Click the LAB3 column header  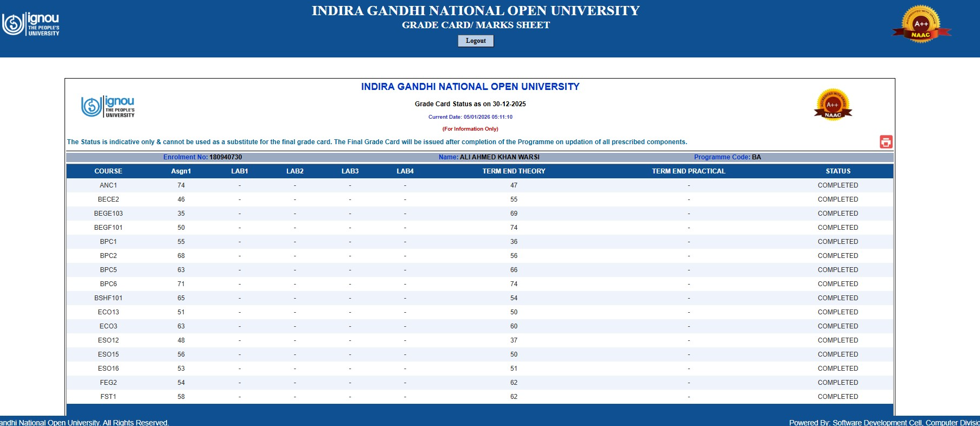[x=350, y=171]
